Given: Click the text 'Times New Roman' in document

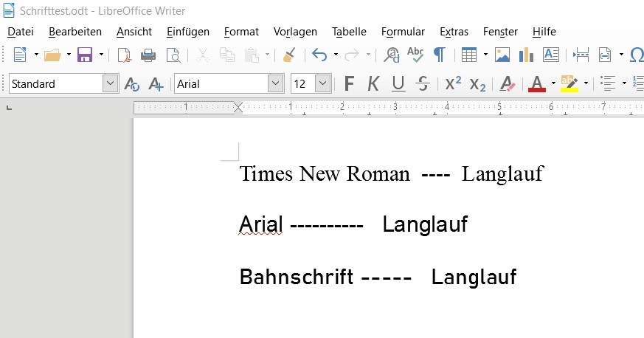Looking at the screenshot, I should [x=325, y=173].
